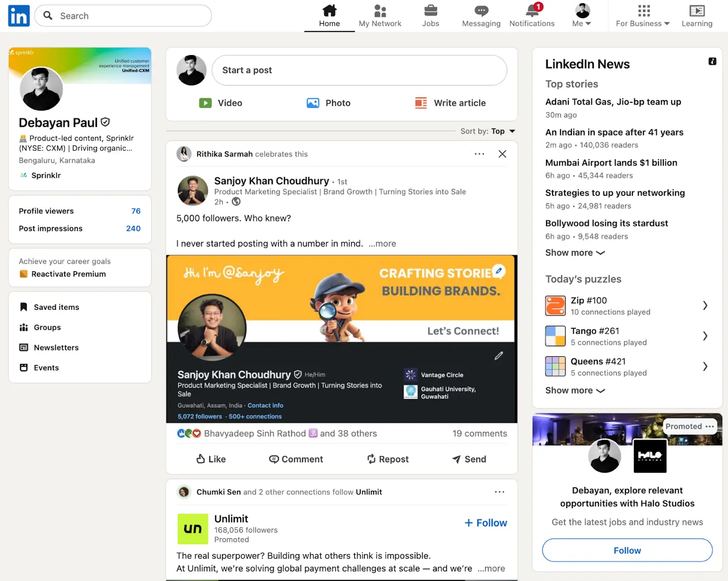Read 'Mumbai Airport lands $1 billion'

611,163
